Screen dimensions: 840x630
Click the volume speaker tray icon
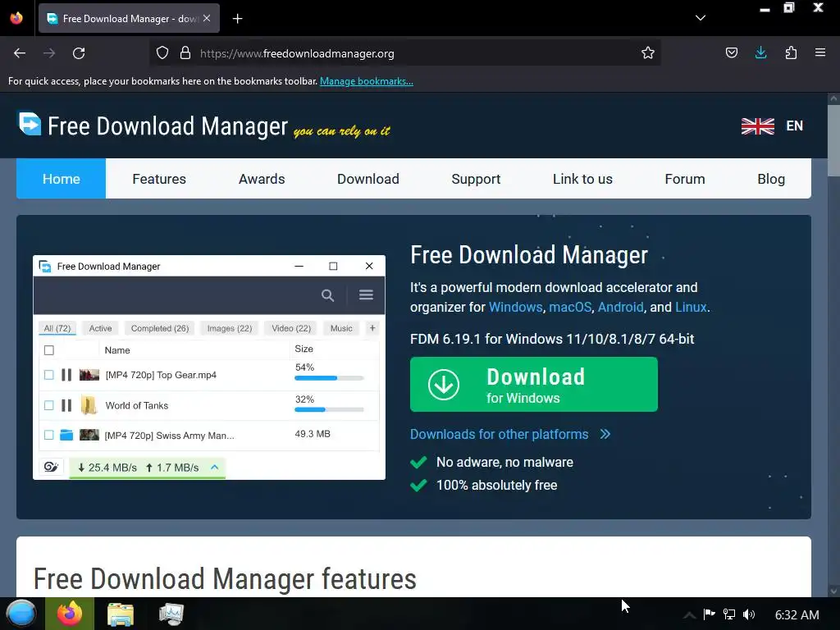coord(749,614)
